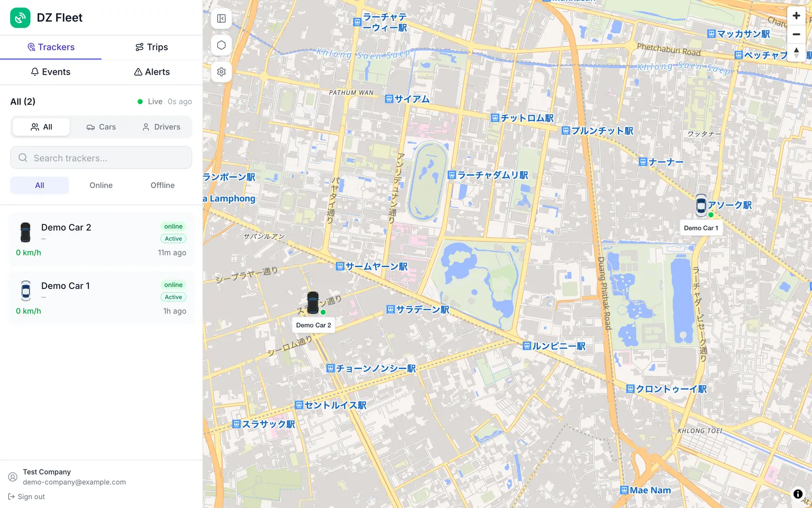The height and width of the screenshot is (508, 812).
Task: Click Demo Car 2 '0 km/h' speed
Action: point(28,253)
